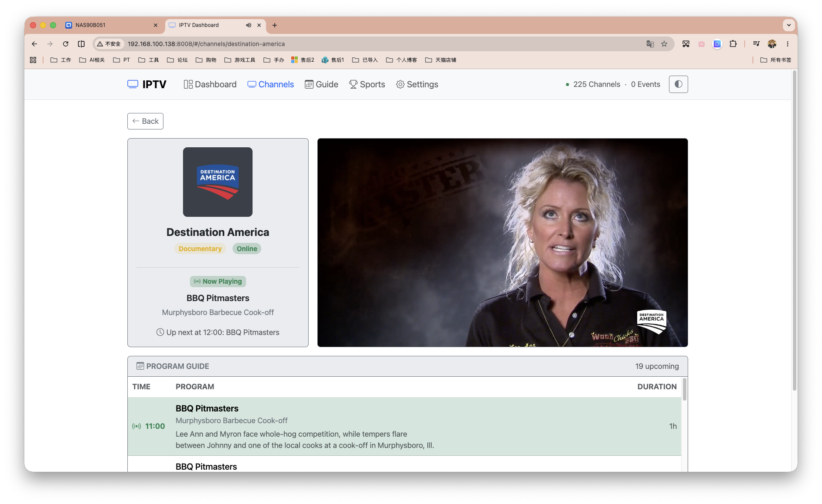
Task: Open the 论坛 bookmarks folder
Action: tap(177, 60)
